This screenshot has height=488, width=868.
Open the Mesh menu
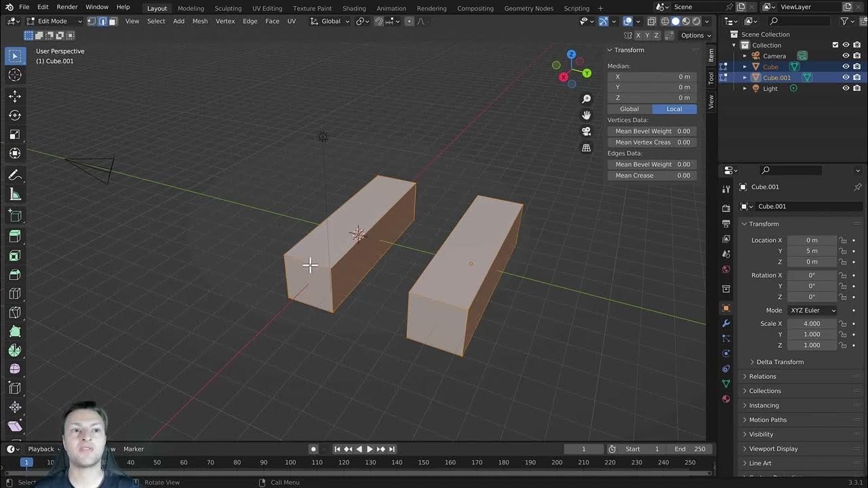(200, 21)
